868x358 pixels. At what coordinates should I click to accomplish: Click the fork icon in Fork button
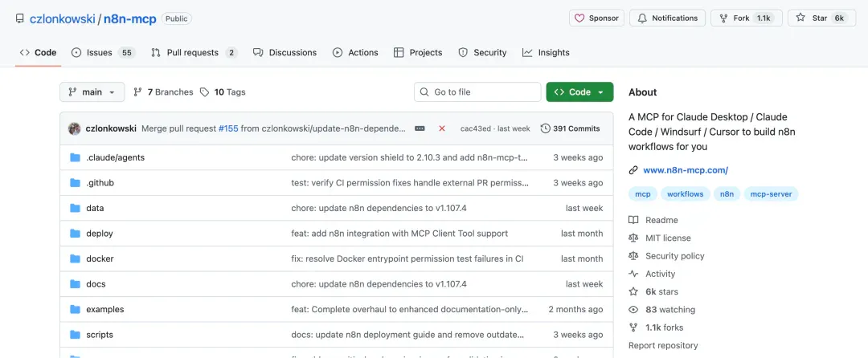coord(723,18)
